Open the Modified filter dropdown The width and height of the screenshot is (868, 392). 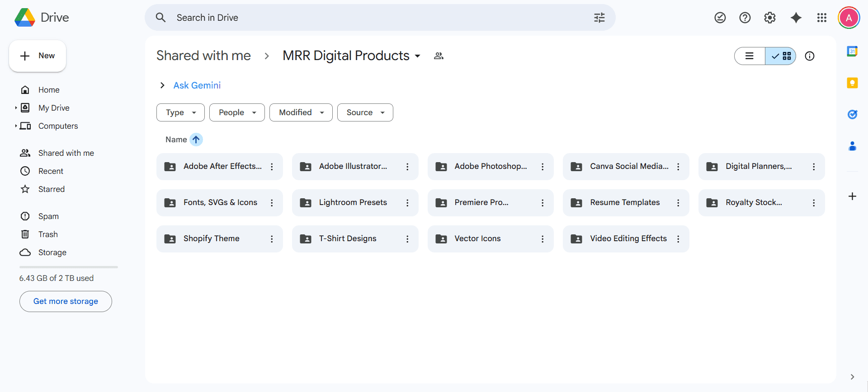301,112
